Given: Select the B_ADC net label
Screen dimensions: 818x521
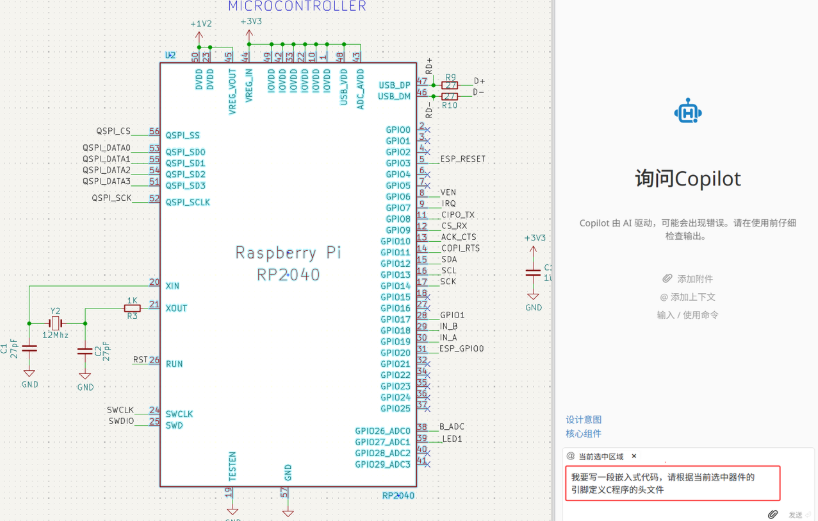Looking at the screenshot, I should point(452,427).
